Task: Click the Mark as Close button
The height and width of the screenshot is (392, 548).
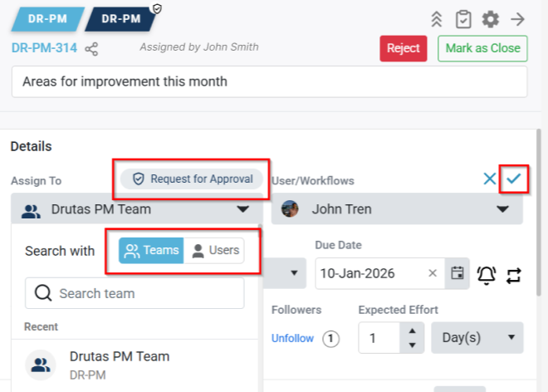Action: [482, 48]
